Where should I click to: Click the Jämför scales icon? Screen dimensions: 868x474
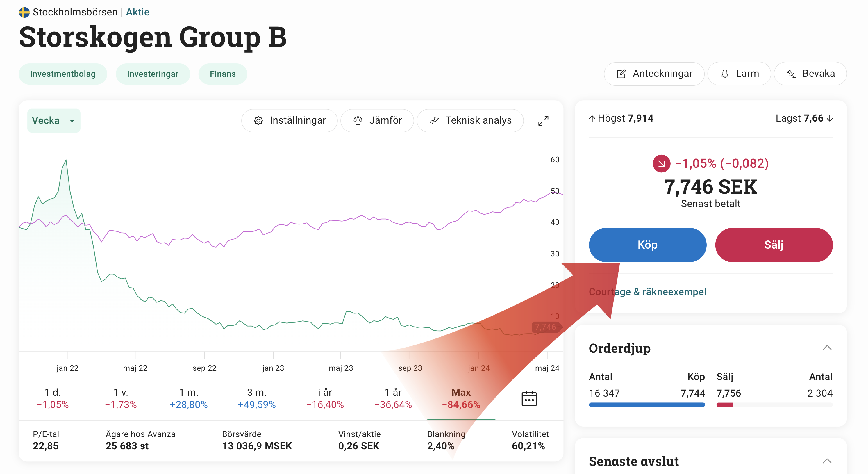(358, 120)
